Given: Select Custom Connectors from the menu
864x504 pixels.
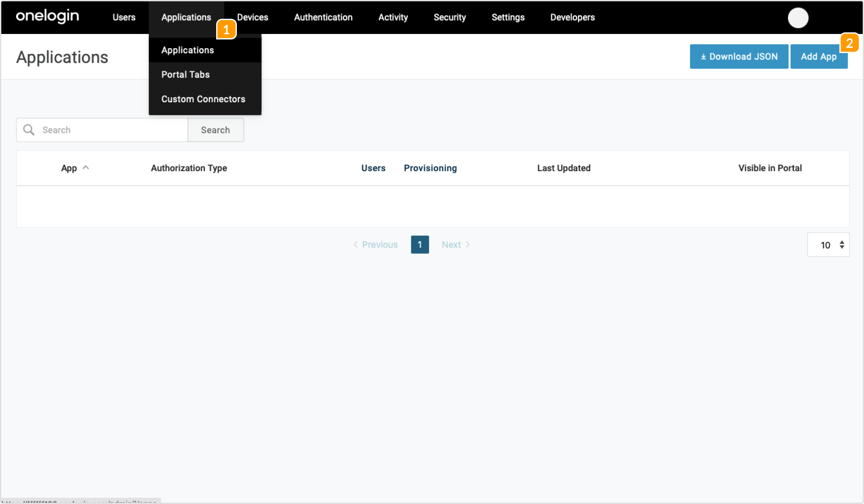Looking at the screenshot, I should (x=203, y=99).
